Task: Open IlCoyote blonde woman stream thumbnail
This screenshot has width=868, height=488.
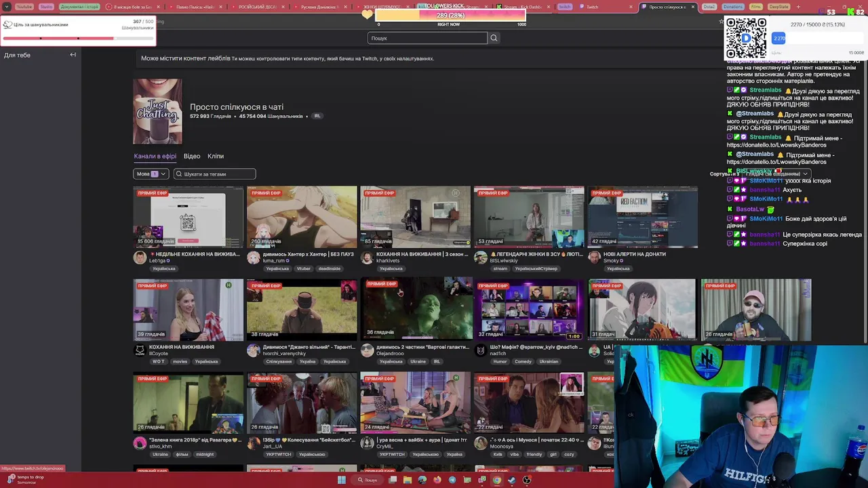Action: 189,310
